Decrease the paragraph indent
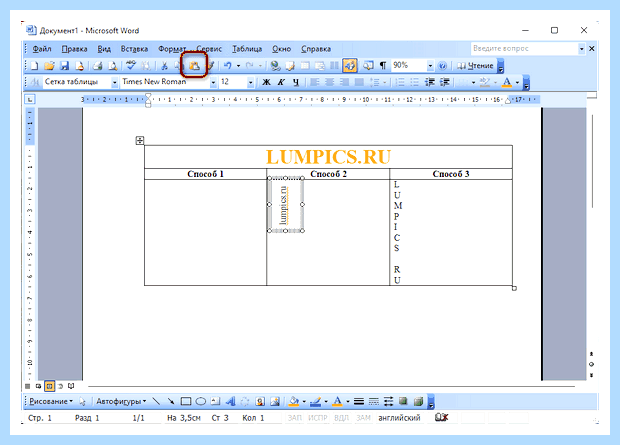Screen dimensions: 620x445 [430, 82]
